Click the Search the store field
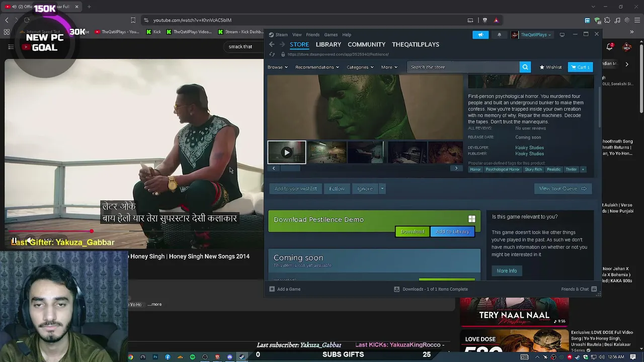This screenshot has height=362, width=644. (463, 67)
